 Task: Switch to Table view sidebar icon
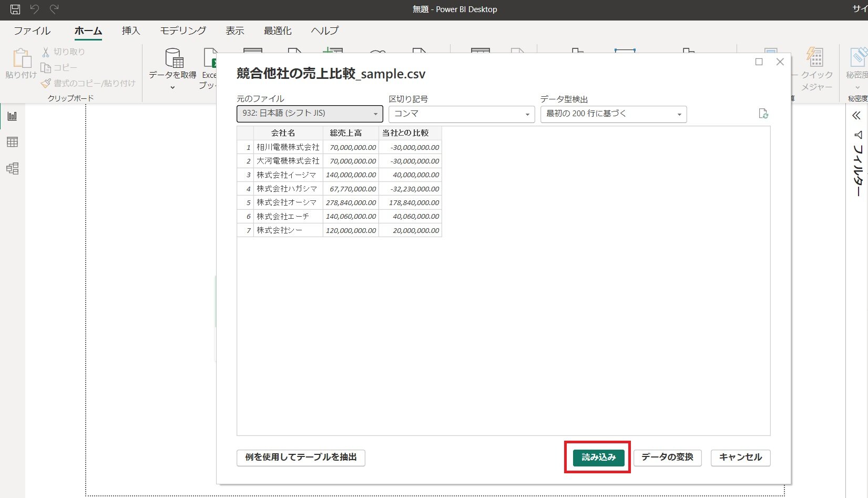pos(12,142)
